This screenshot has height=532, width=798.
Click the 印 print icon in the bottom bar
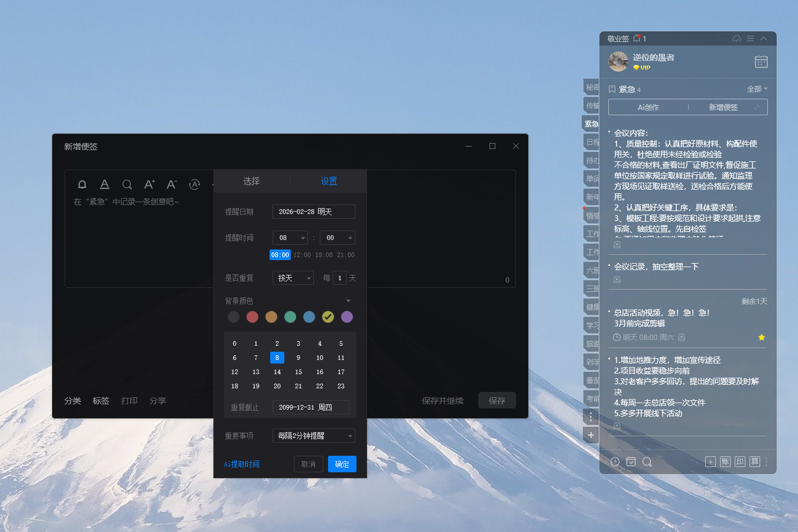click(x=739, y=462)
